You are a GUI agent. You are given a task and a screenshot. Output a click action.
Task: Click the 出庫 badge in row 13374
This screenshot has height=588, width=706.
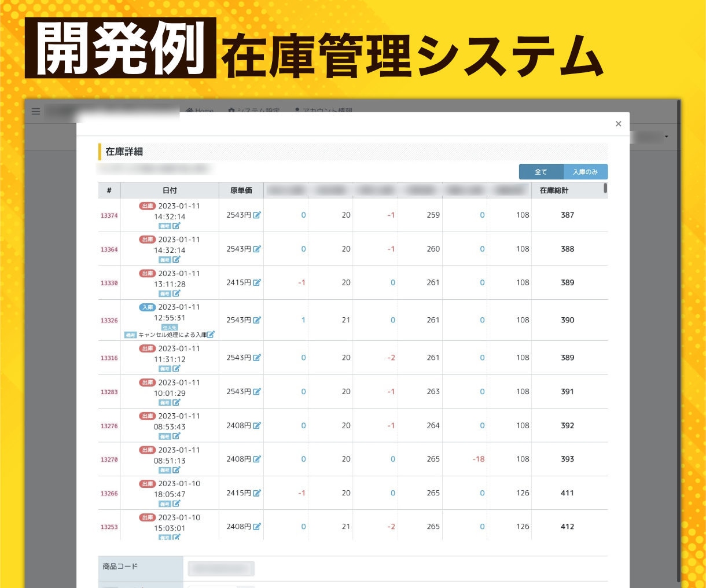click(148, 206)
